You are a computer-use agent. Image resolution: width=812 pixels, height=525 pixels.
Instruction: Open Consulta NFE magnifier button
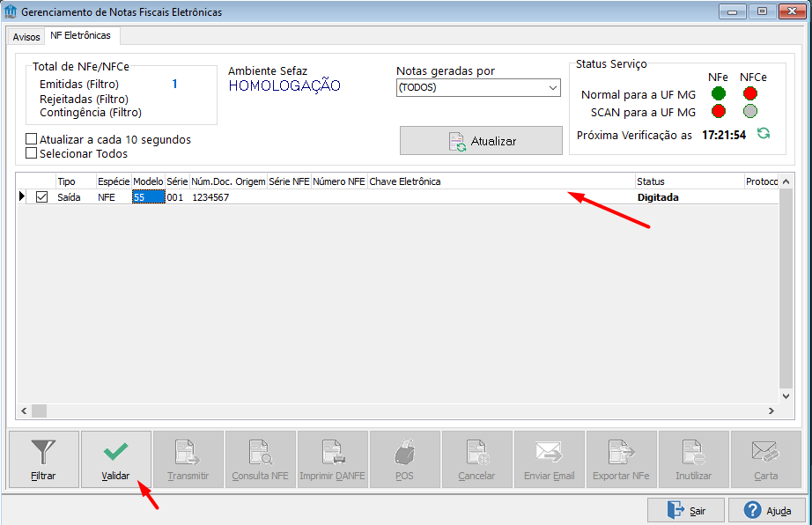tap(261, 459)
